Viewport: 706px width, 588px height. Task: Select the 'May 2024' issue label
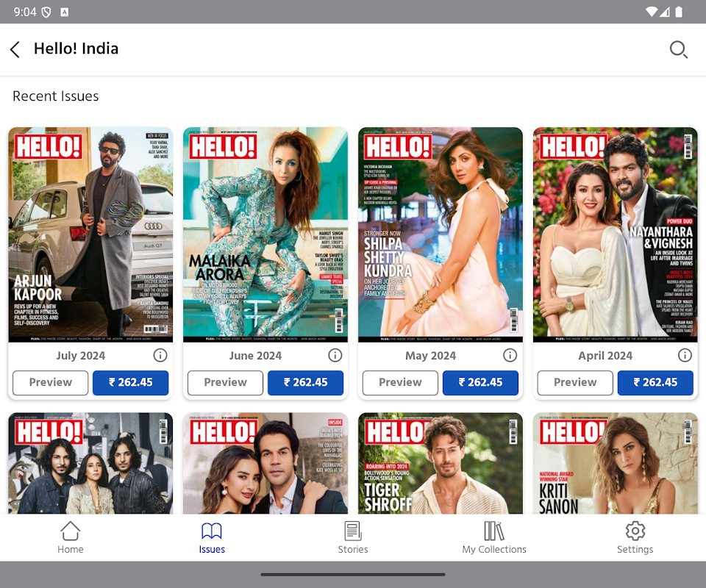coord(430,356)
